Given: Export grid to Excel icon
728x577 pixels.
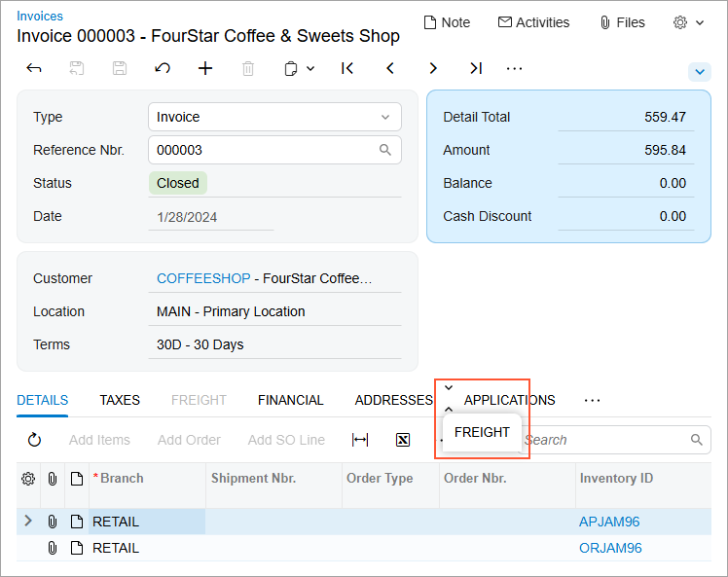Looking at the screenshot, I should 402,440.
